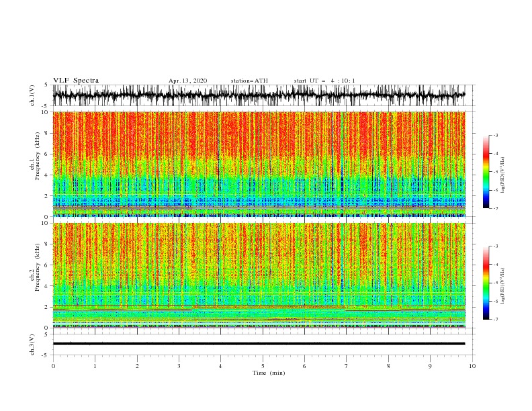Click the time axis tick label "4"
The width and height of the screenshot is (532, 411).
pyautogui.click(x=221, y=366)
